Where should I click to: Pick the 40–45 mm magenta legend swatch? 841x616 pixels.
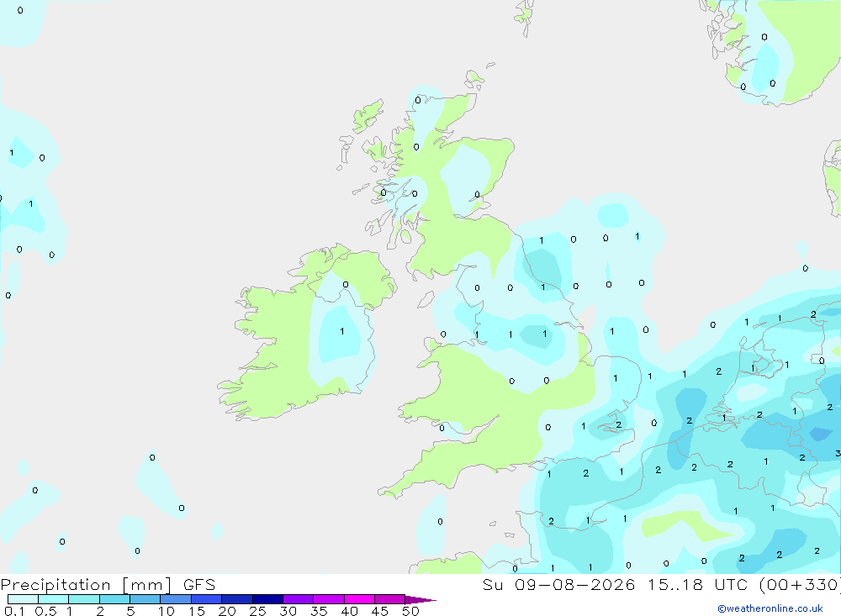(359, 599)
